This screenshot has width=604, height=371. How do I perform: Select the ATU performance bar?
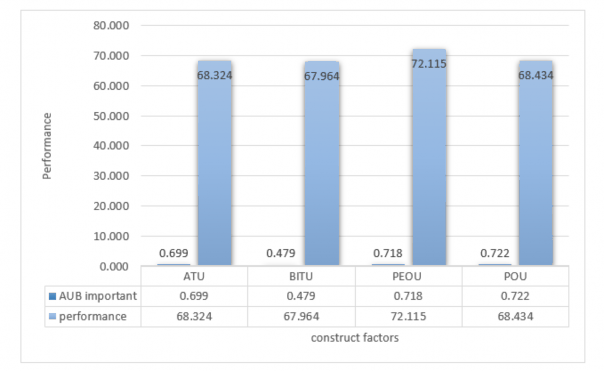pos(215,163)
